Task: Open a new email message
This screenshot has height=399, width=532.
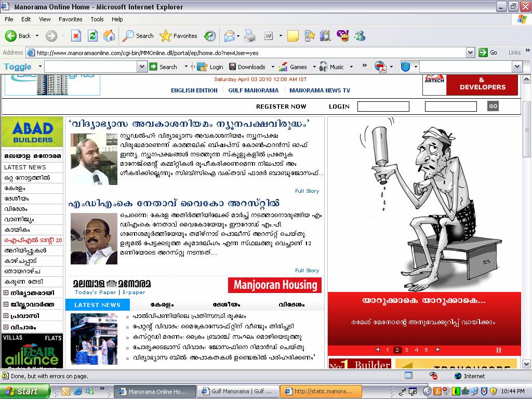Action: pos(230,36)
